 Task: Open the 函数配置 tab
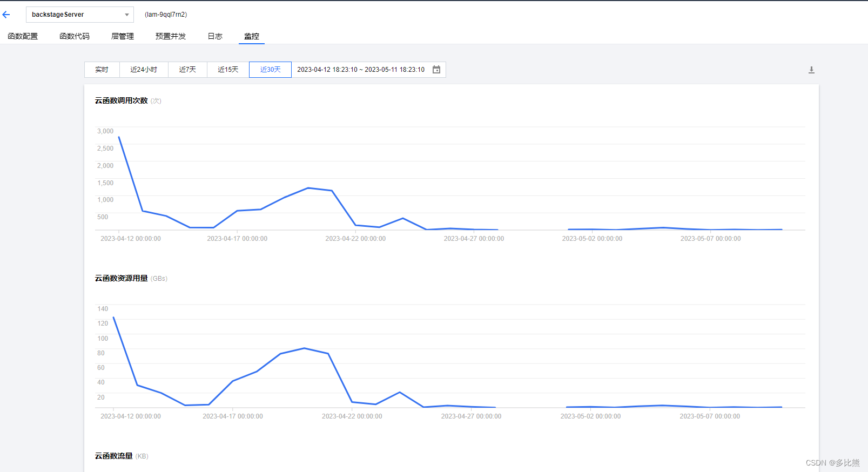point(23,36)
